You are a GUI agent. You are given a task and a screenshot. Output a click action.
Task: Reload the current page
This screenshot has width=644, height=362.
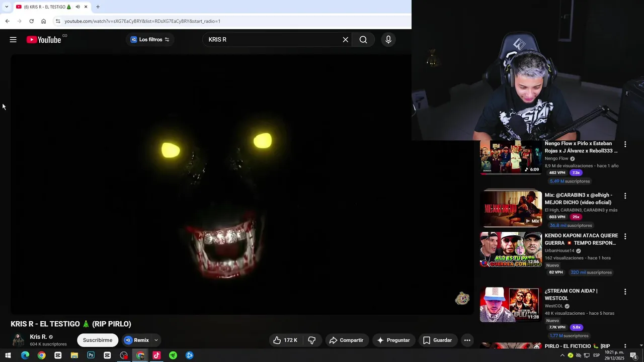(x=31, y=21)
